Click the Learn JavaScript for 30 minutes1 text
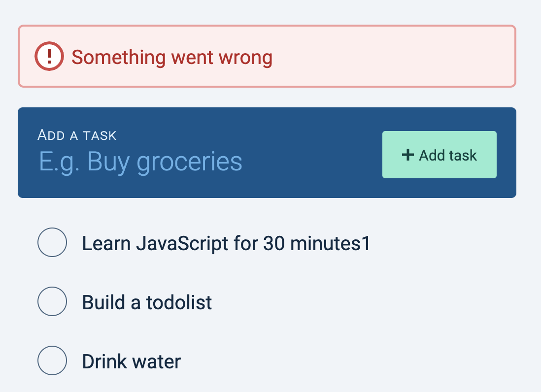Viewport: 541px width, 392px height. 227,242
